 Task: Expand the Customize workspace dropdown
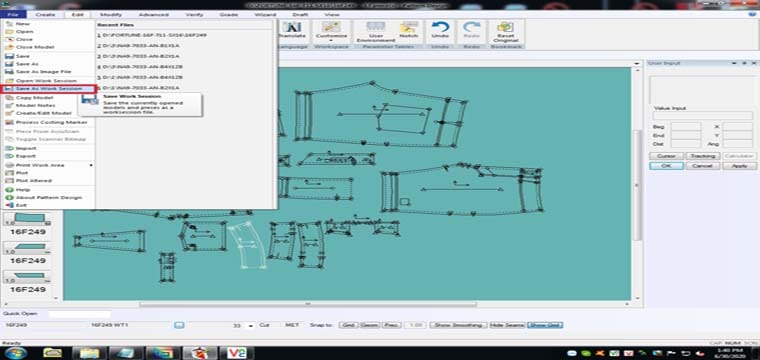[x=331, y=31]
